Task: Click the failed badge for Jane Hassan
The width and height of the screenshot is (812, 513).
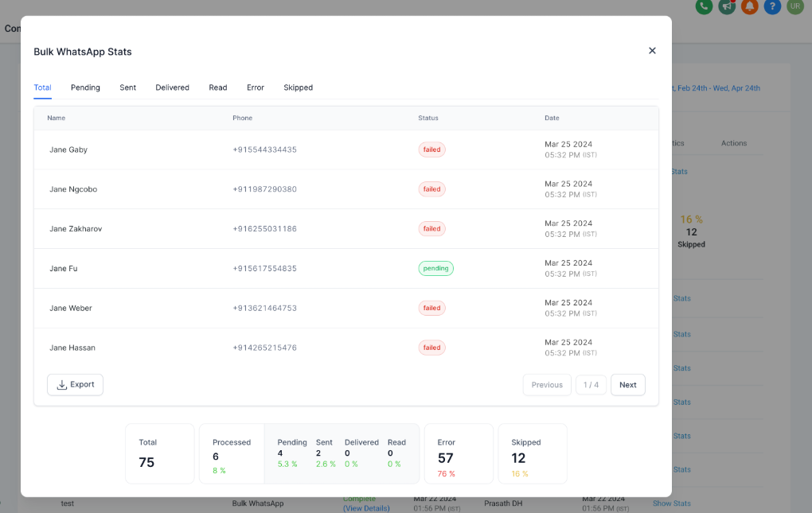Action: 432,348
